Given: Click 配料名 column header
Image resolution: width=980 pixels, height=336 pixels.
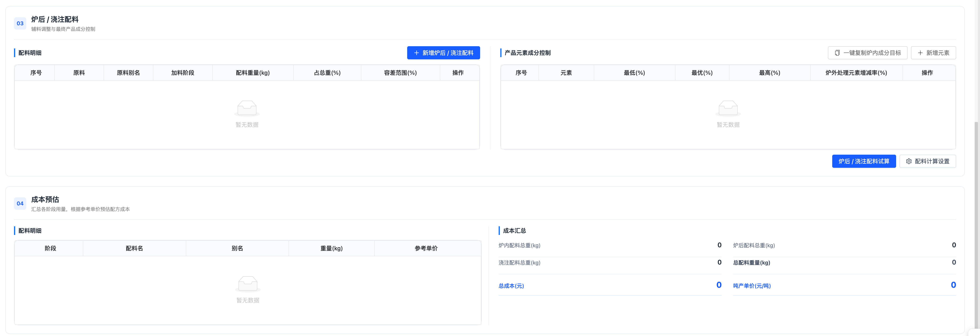Looking at the screenshot, I should 134,248.
